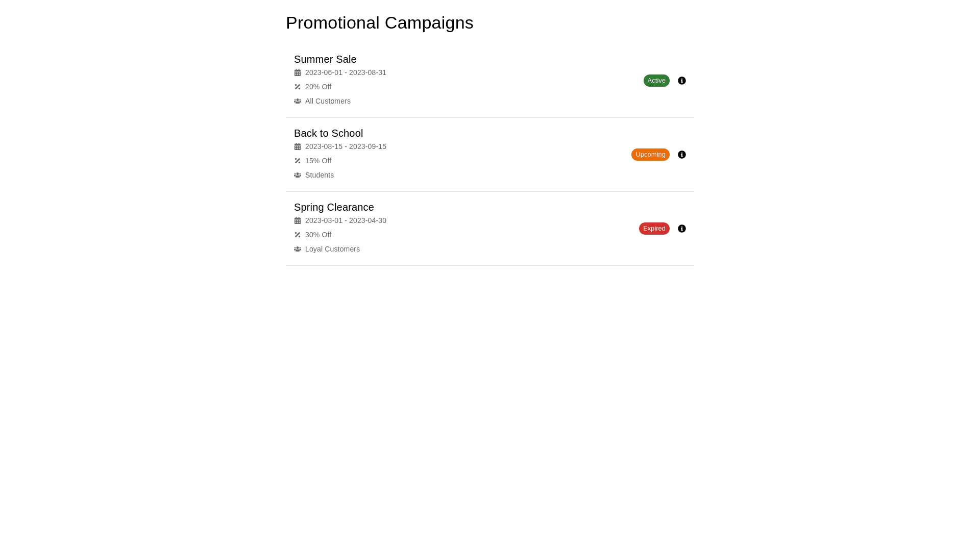The image size is (980, 551).
Task: Select the Spring Clearance campaign title
Action: click(334, 207)
